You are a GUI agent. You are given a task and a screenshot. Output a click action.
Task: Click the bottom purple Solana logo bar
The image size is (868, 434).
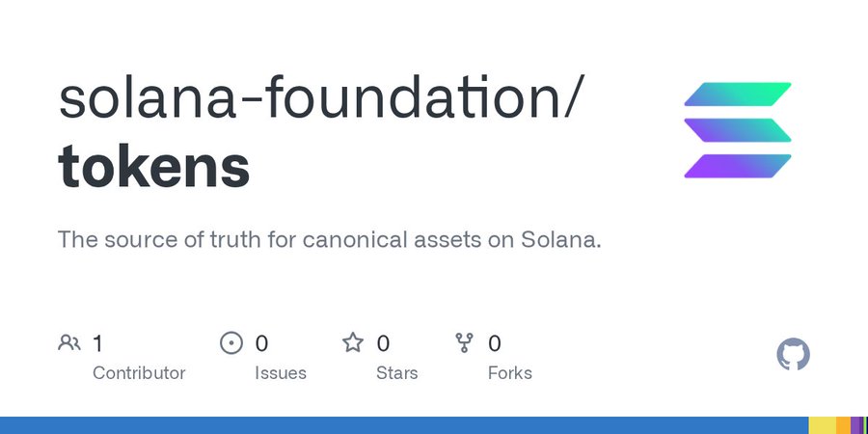738,166
